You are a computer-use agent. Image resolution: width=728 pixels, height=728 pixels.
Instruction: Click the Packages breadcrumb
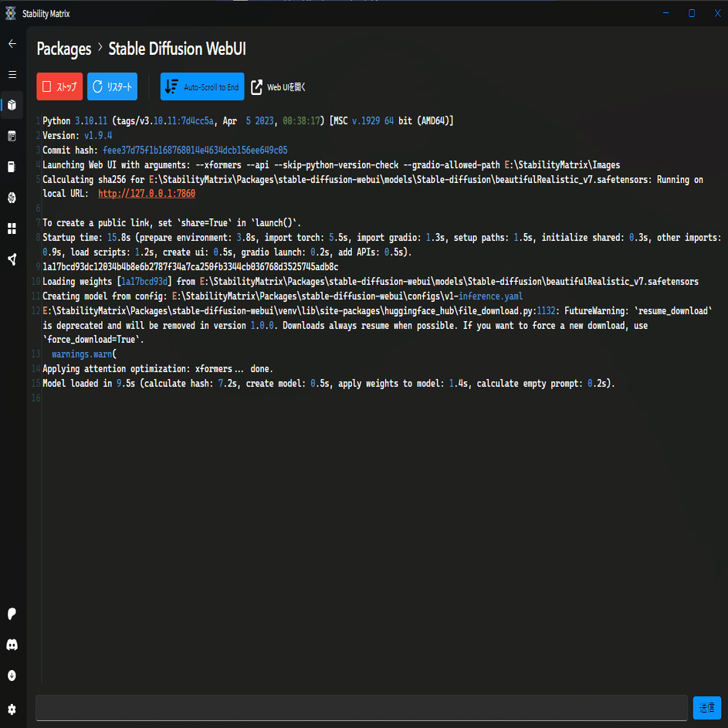[x=64, y=49]
